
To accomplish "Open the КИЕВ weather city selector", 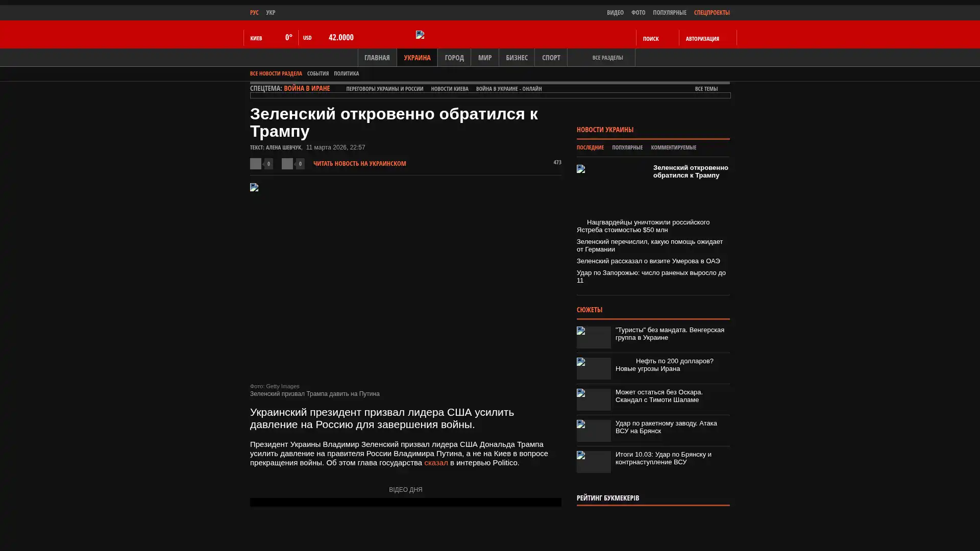I will pyautogui.click(x=256, y=38).
